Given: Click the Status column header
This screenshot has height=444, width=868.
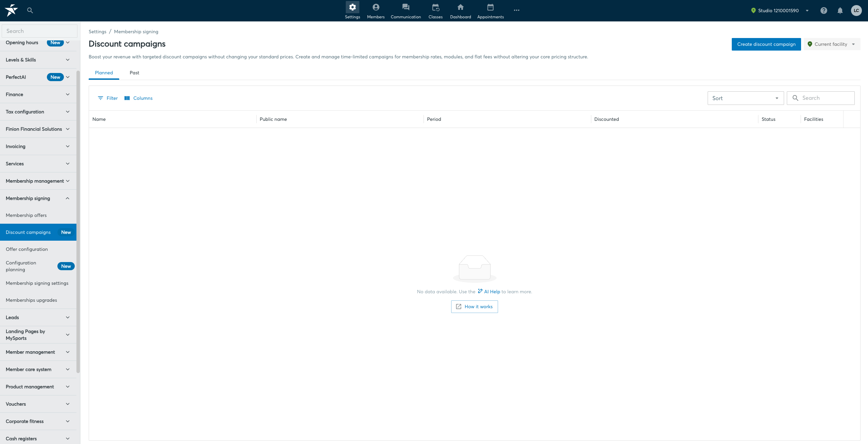Looking at the screenshot, I should [779, 119].
